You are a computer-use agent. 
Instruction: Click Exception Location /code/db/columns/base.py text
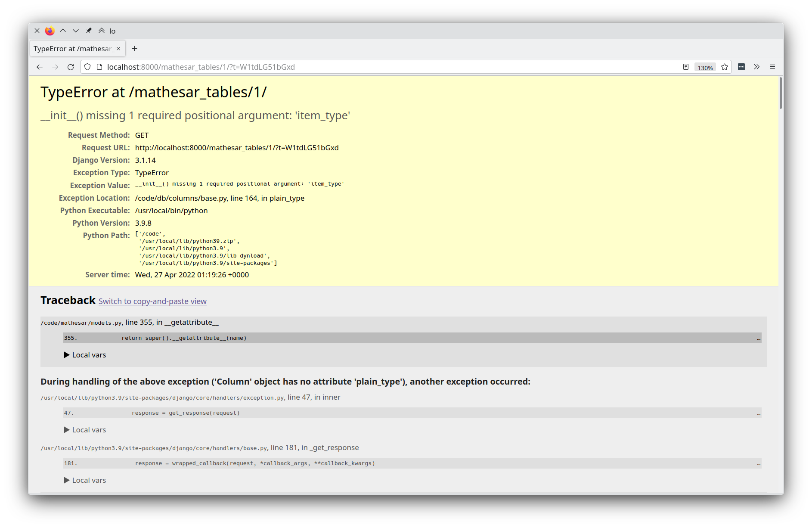point(220,198)
